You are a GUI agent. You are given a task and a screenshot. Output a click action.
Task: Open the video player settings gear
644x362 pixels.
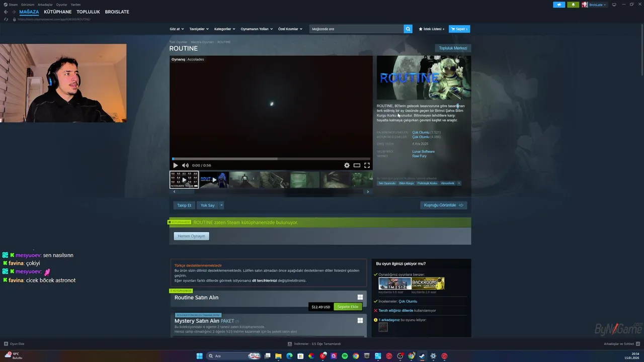tap(347, 165)
